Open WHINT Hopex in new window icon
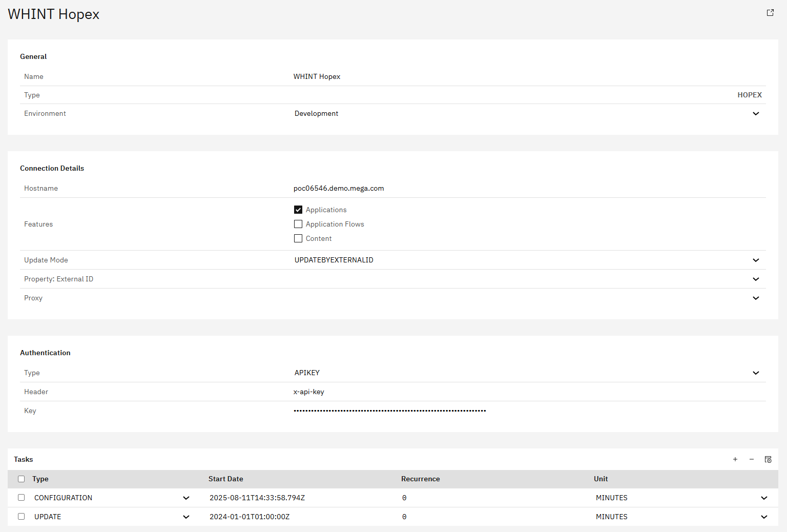Image resolution: width=787 pixels, height=532 pixels. tap(770, 13)
